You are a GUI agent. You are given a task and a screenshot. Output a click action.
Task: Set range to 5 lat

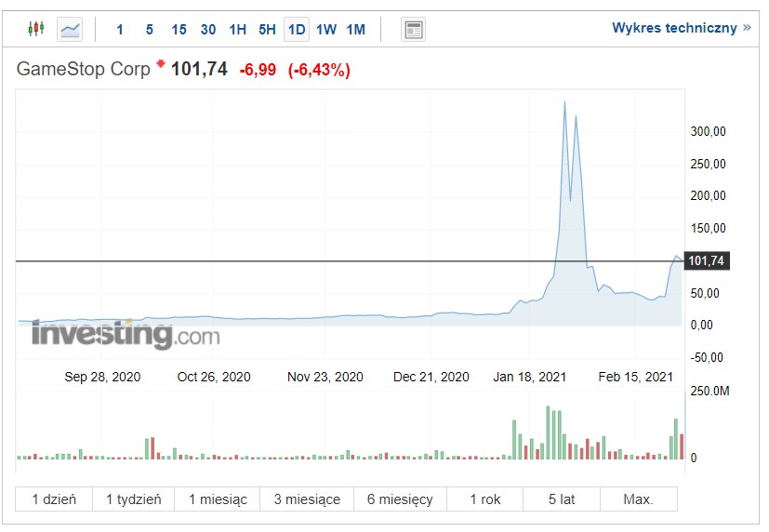pyautogui.click(x=562, y=499)
